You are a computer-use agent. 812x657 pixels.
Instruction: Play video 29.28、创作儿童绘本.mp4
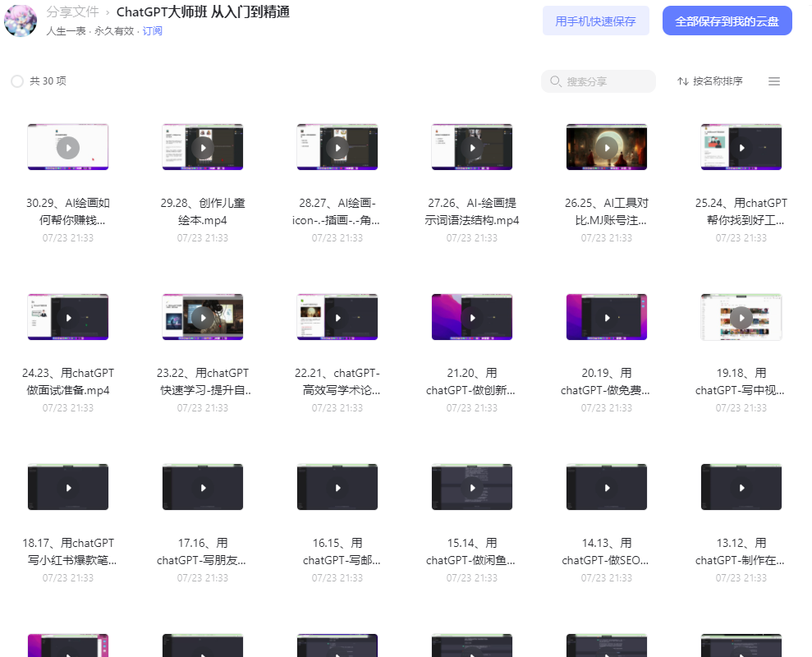pos(203,147)
